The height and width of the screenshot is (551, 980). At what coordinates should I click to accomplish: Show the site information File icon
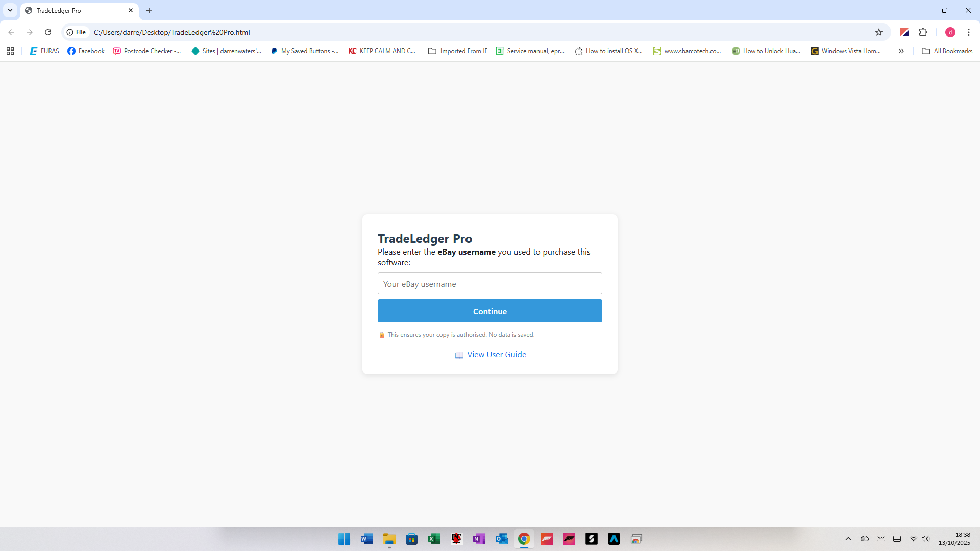[76, 32]
